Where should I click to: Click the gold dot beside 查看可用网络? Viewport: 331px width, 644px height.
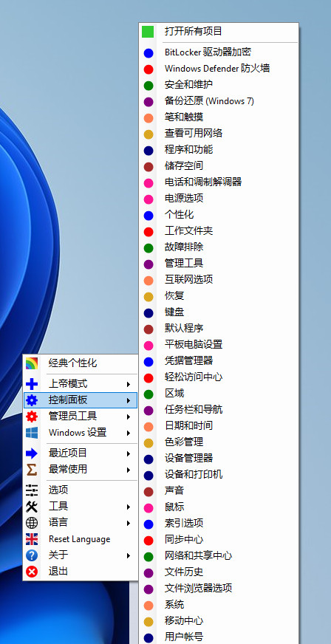(149, 134)
